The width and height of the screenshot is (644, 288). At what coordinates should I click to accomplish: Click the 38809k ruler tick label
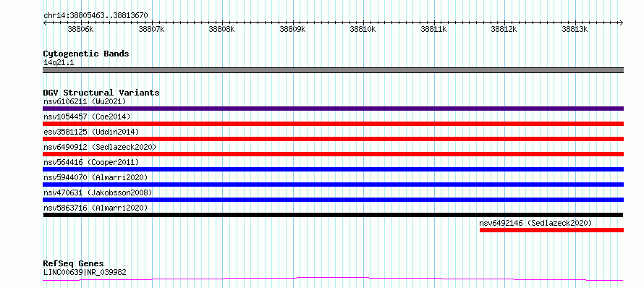click(292, 29)
